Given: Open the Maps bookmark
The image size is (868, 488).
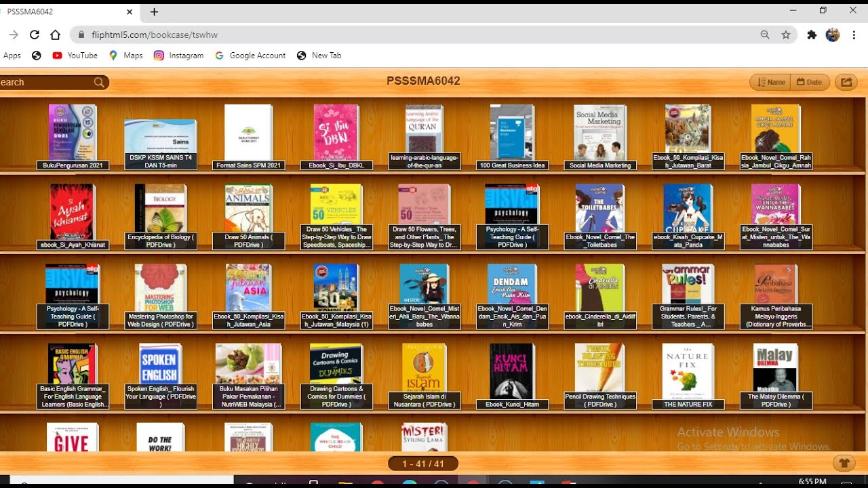Looking at the screenshot, I should pos(125,56).
